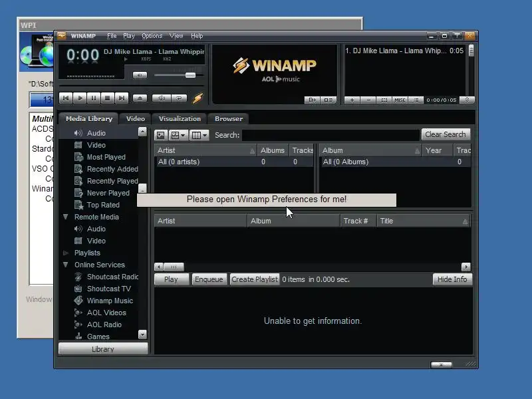Viewport: 532px width, 399px height.
Task: Open Winamp Music service
Action: click(x=110, y=301)
